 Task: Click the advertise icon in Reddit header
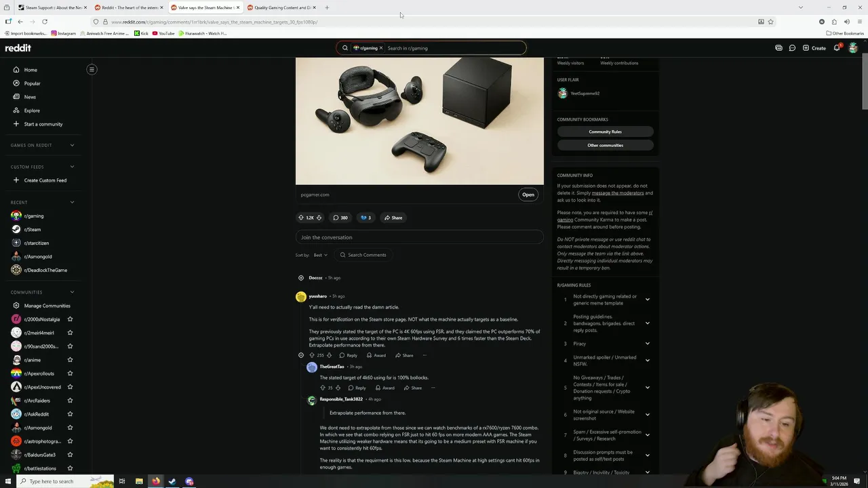(778, 48)
